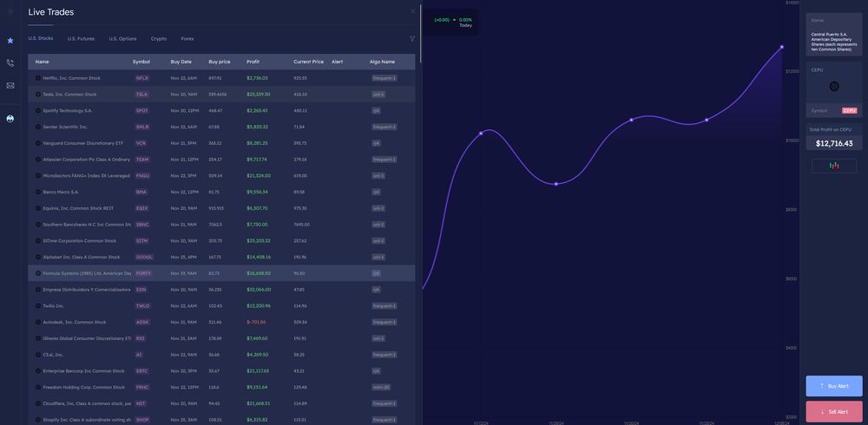Click the ADSK symbol tag
The image size is (868, 425).
click(141, 322)
